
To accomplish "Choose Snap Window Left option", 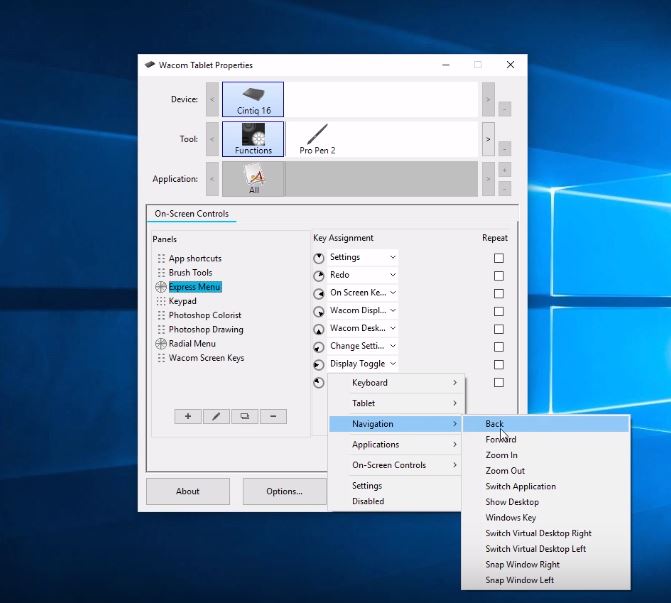I will 546,580.
